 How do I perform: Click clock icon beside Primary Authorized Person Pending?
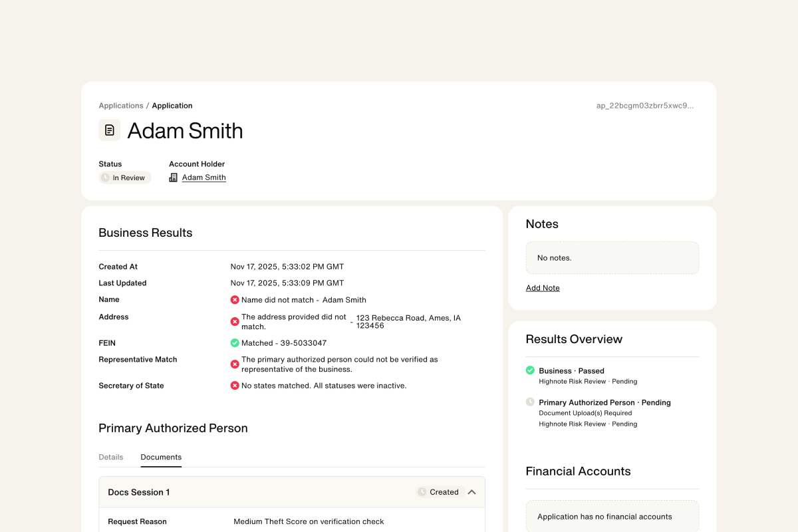click(530, 402)
